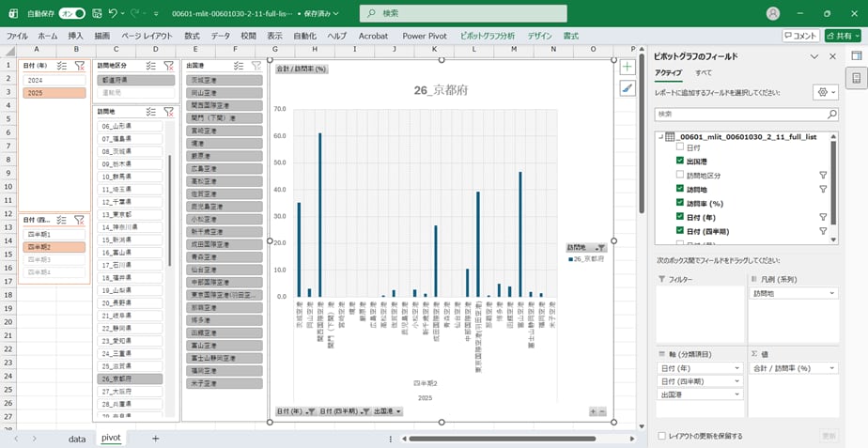Screen dimensions: 868x448
Task: Click the Undo arrow icon
Action: 114,14
